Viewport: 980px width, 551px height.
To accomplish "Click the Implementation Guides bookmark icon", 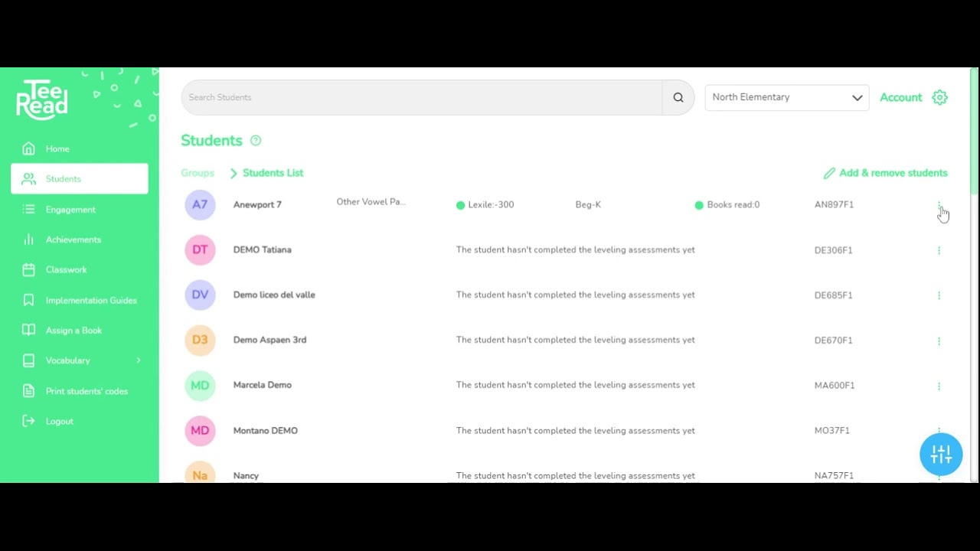I will click(x=28, y=300).
